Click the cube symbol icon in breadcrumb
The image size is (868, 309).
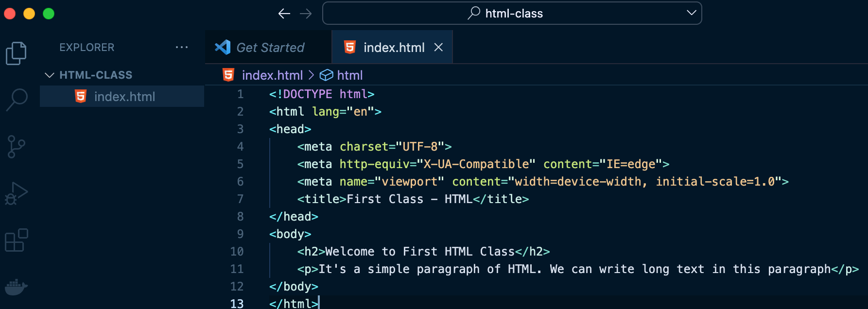(326, 75)
